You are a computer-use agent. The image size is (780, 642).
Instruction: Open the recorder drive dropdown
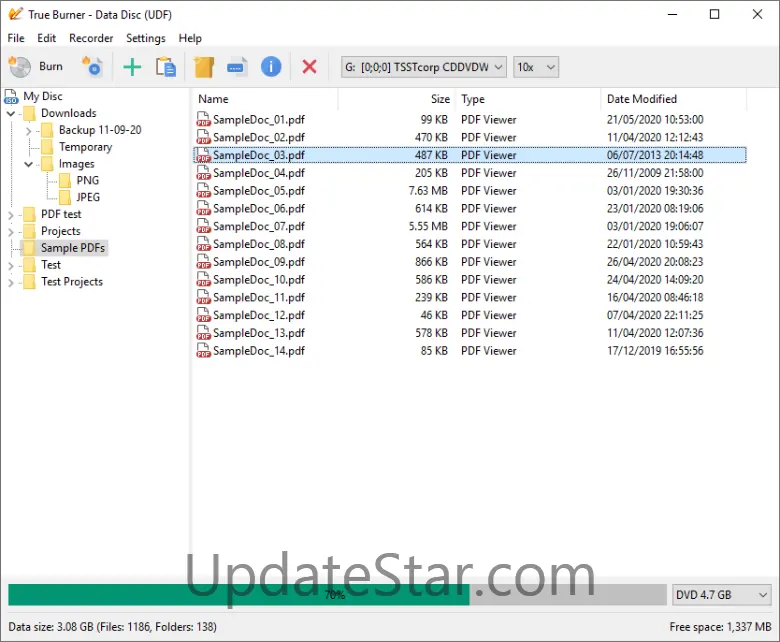[423, 67]
